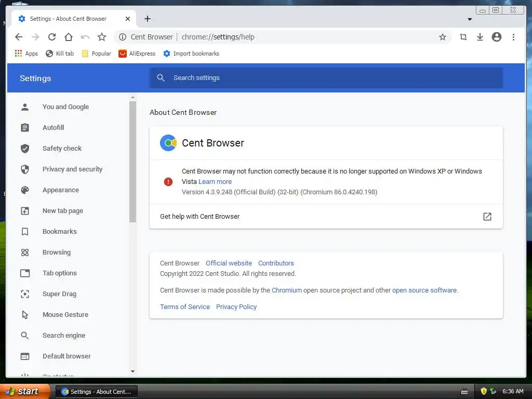The height and width of the screenshot is (399, 532).
Task: Click the search magnifier in settings bar
Action: (x=161, y=78)
